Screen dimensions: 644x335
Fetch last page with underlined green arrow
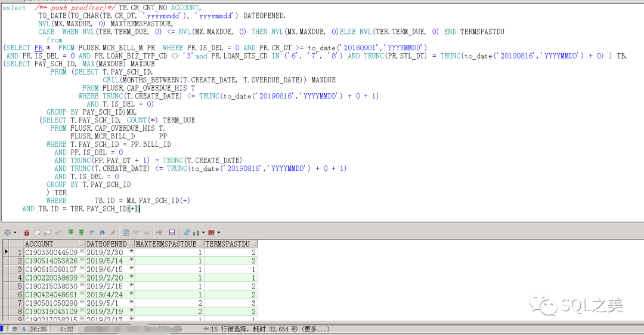(81, 232)
